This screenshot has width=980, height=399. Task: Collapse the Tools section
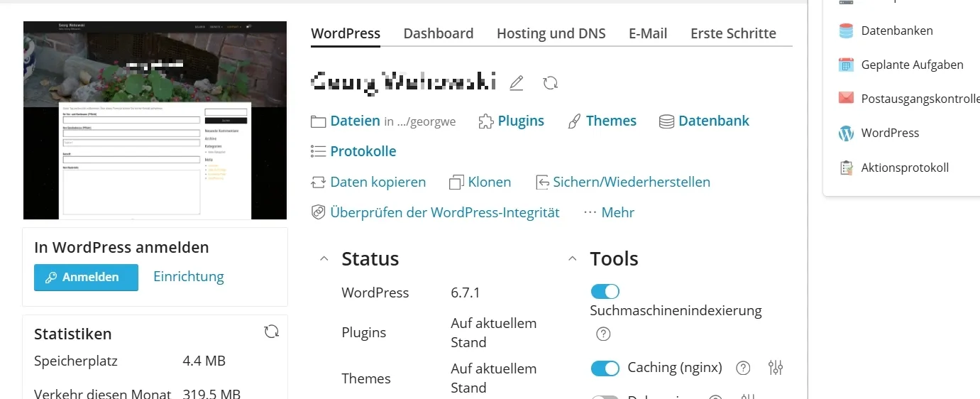tap(573, 259)
